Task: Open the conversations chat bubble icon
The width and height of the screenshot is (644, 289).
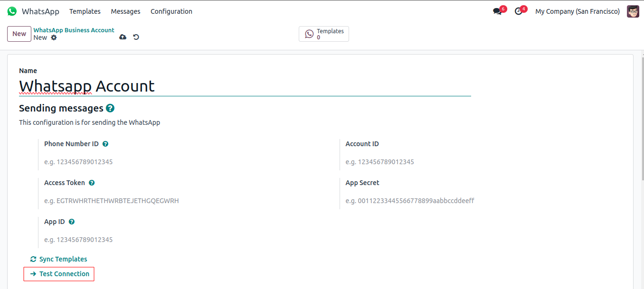Action: [x=497, y=11]
